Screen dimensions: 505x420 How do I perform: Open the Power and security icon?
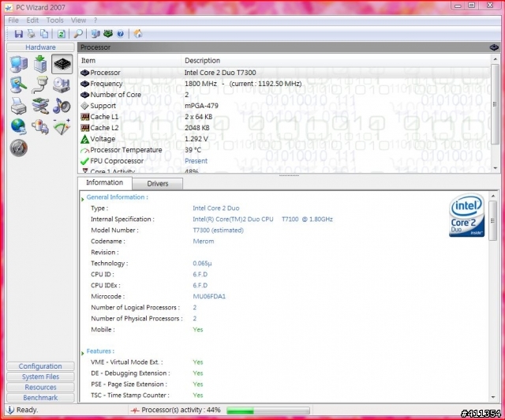(x=40, y=126)
